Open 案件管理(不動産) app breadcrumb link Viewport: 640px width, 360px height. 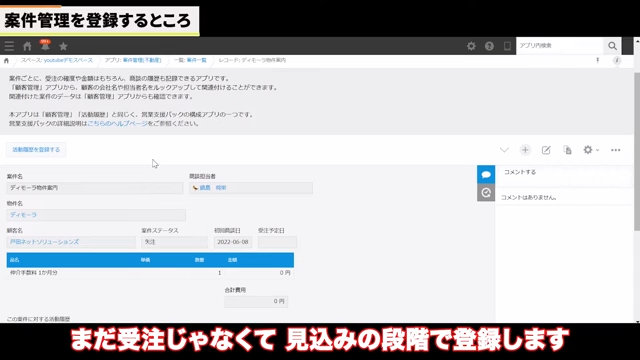[142, 60]
